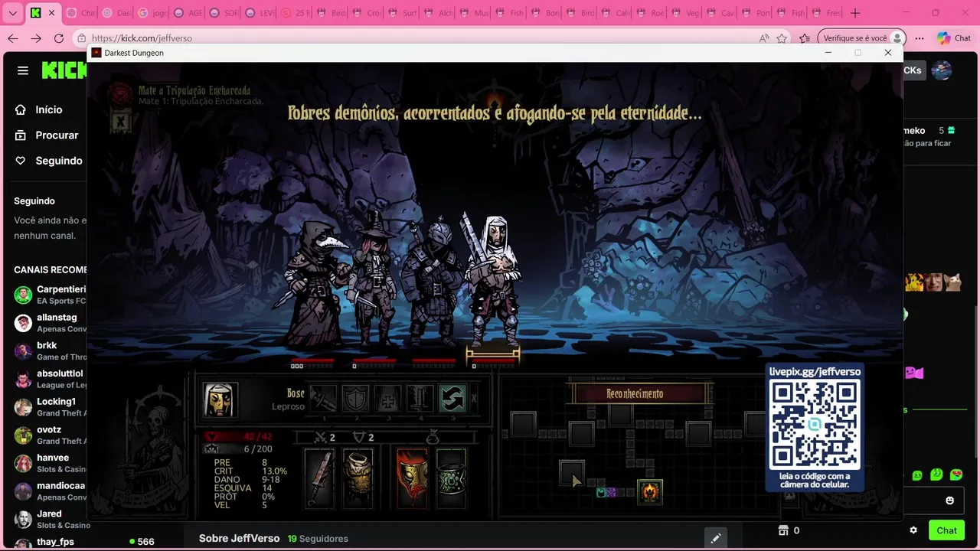The width and height of the screenshot is (980, 551).
Task: Open browser settings three-dot menu
Action: pos(920,38)
